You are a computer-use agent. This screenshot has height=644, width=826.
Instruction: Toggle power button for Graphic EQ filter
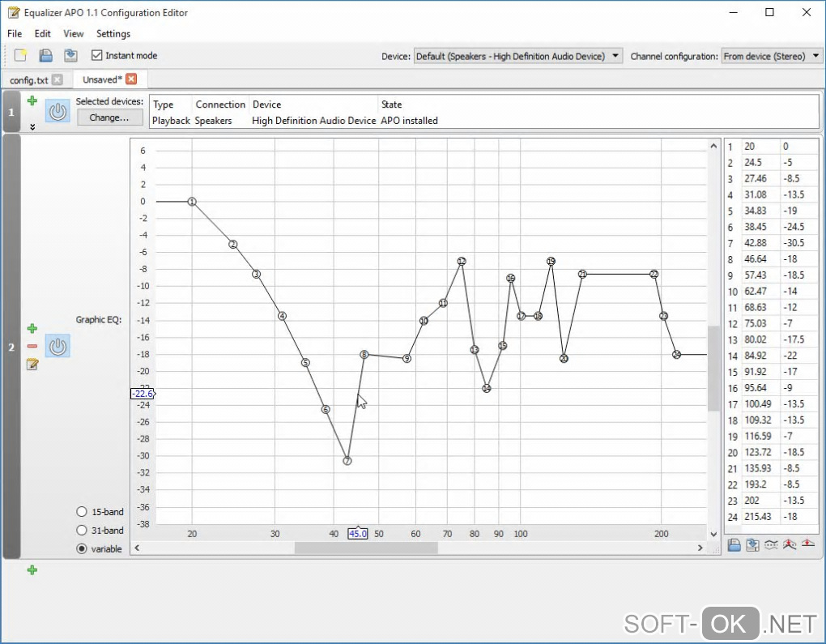coord(57,346)
